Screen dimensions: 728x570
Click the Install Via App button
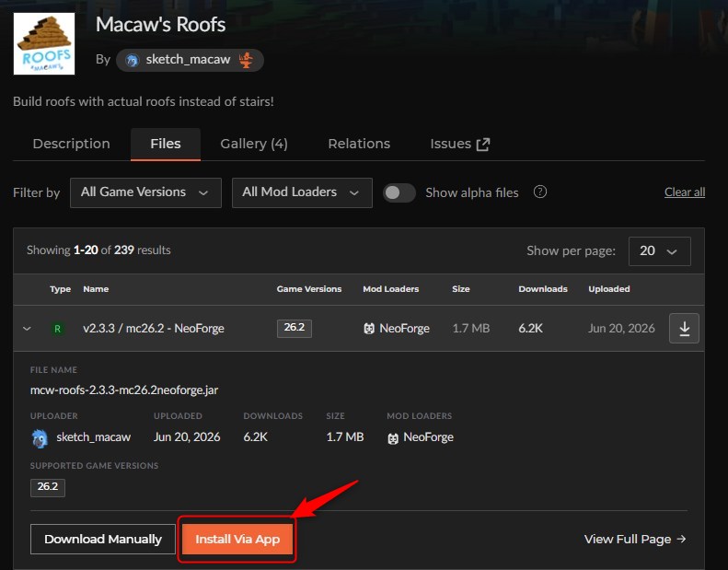pos(237,539)
